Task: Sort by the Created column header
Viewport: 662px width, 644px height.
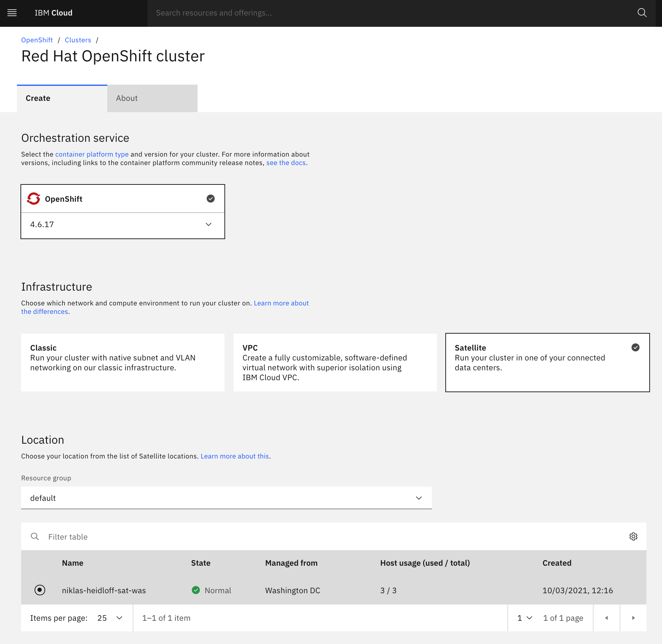Action: (x=557, y=563)
